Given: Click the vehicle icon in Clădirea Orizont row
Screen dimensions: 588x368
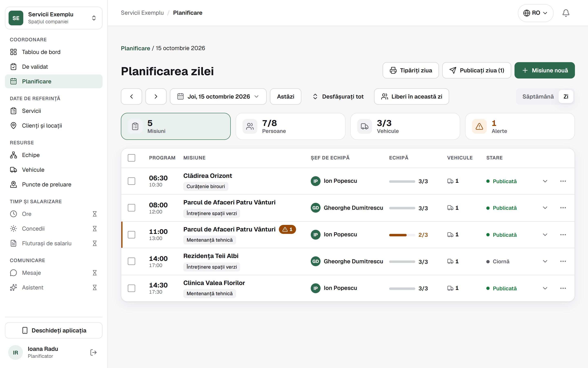Looking at the screenshot, I should [450, 181].
